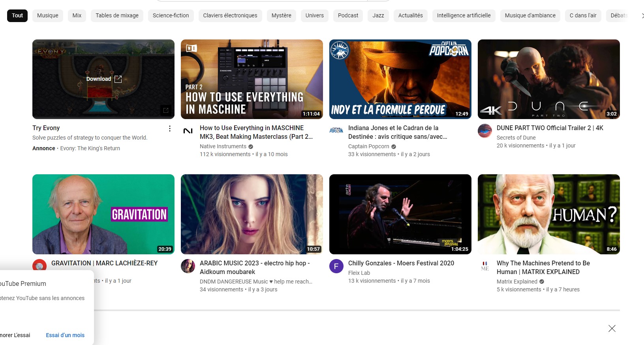Viewport: 644px width, 345px height.
Task: Click the Essai d'un mois button
Action: click(65, 335)
